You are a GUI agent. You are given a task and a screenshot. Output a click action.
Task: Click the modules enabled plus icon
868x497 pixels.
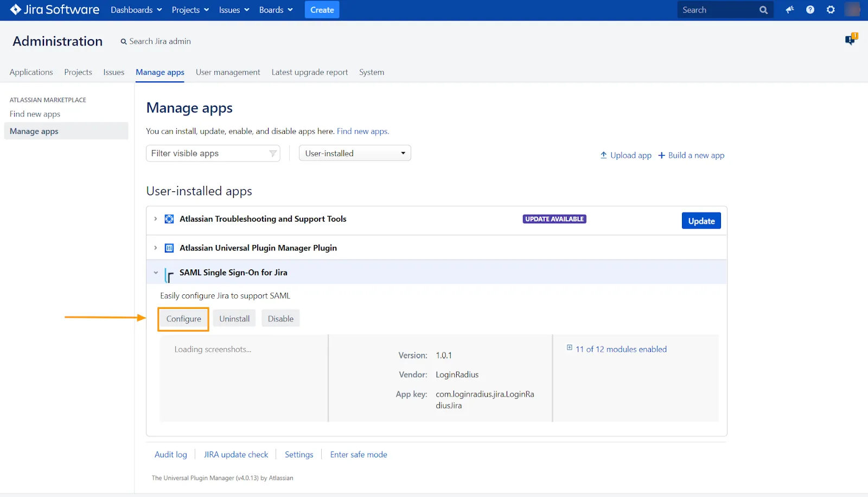click(x=570, y=347)
